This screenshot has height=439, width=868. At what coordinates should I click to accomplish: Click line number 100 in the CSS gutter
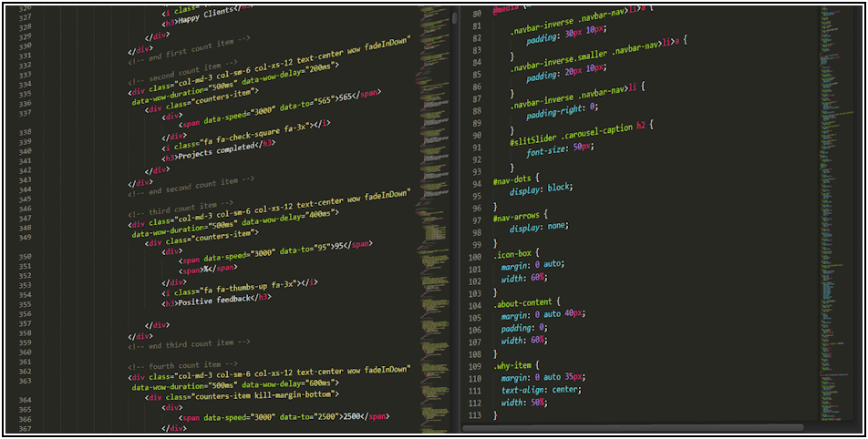[475, 257]
